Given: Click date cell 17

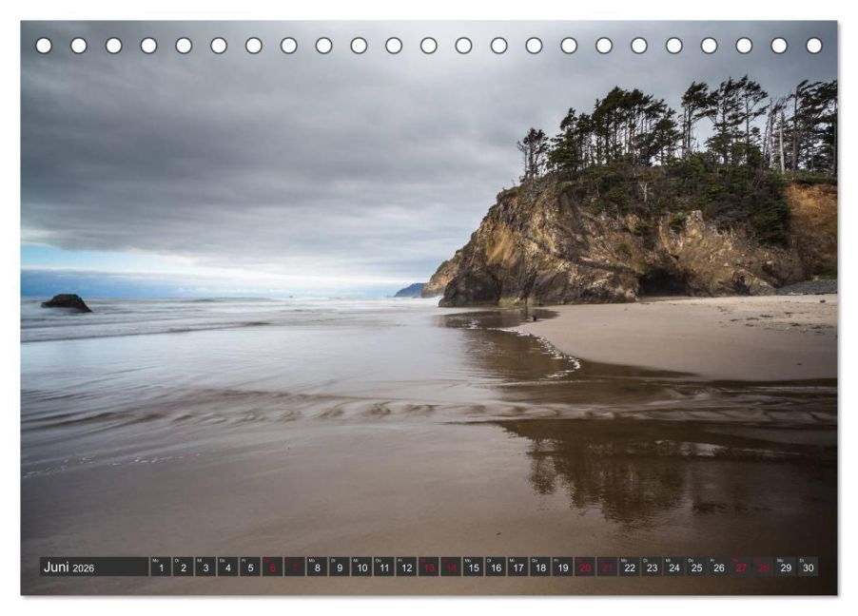Looking at the screenshot, I should [x=518, y=567].
